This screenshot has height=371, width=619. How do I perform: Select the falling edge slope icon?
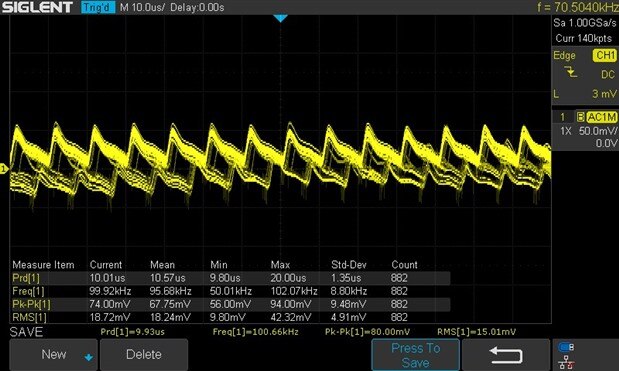click(570, 72)
